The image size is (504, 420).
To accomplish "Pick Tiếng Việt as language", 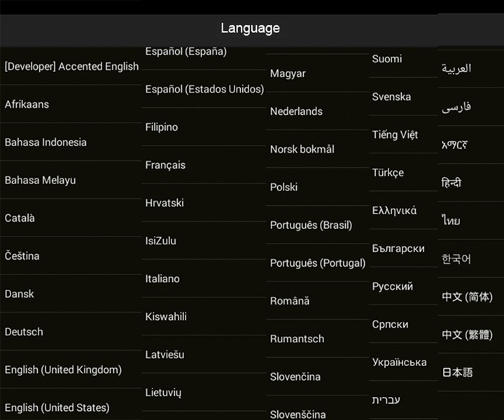I will click(x=395, y=134).
